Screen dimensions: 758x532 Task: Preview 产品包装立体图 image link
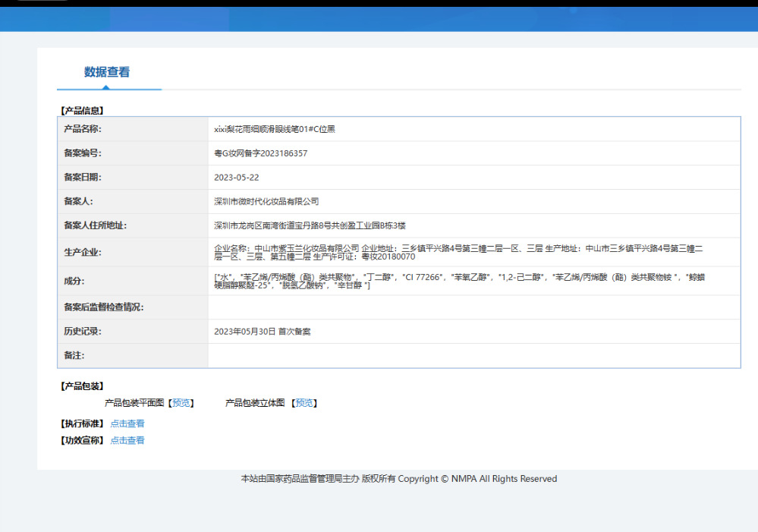click(x=304, y=403)
